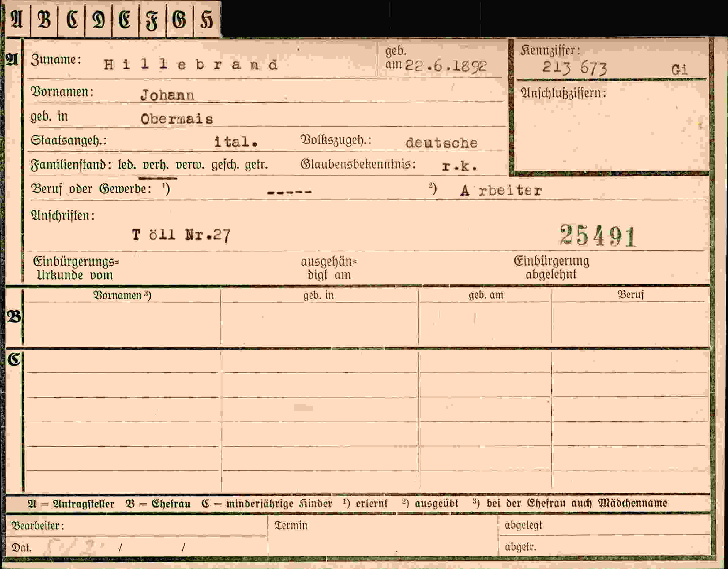Image resolution: width=728 pixels, height=569 pixels.
Task: Click the 'Vornamen' column header in section B
Action: [122, 295]
